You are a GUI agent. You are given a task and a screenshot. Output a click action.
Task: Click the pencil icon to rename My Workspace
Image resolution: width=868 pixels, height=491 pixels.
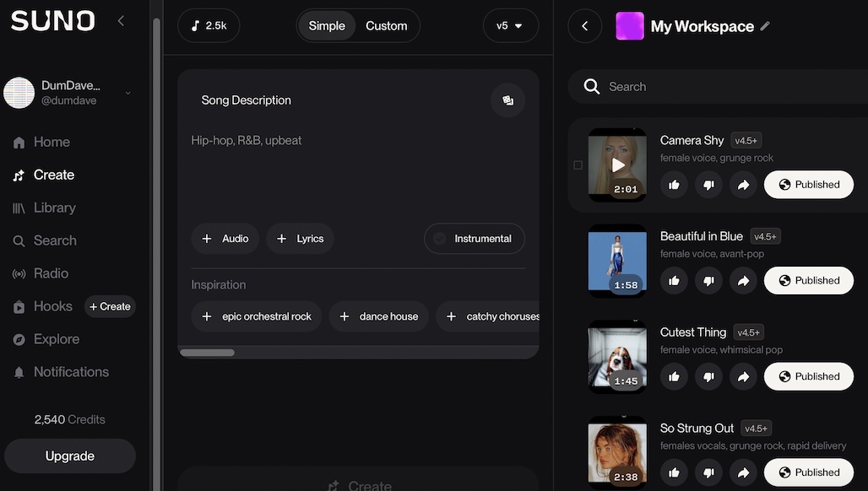tap(765, 26)
